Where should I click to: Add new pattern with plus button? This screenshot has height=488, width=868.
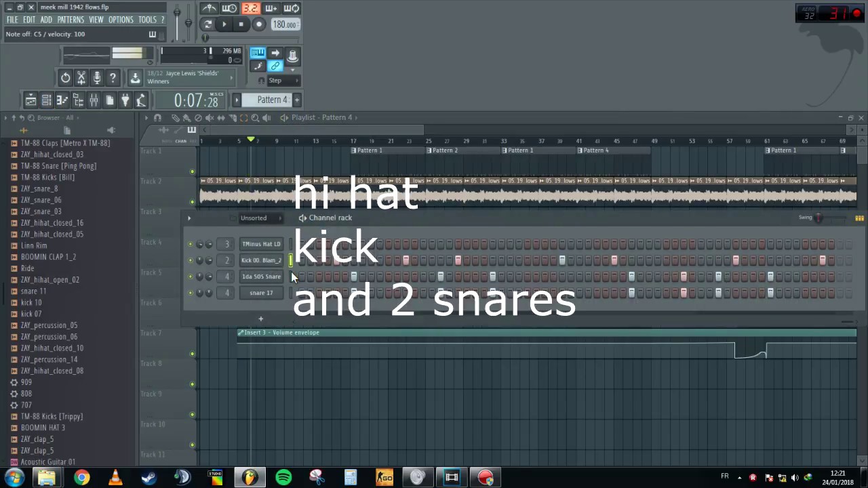point(296,100)
